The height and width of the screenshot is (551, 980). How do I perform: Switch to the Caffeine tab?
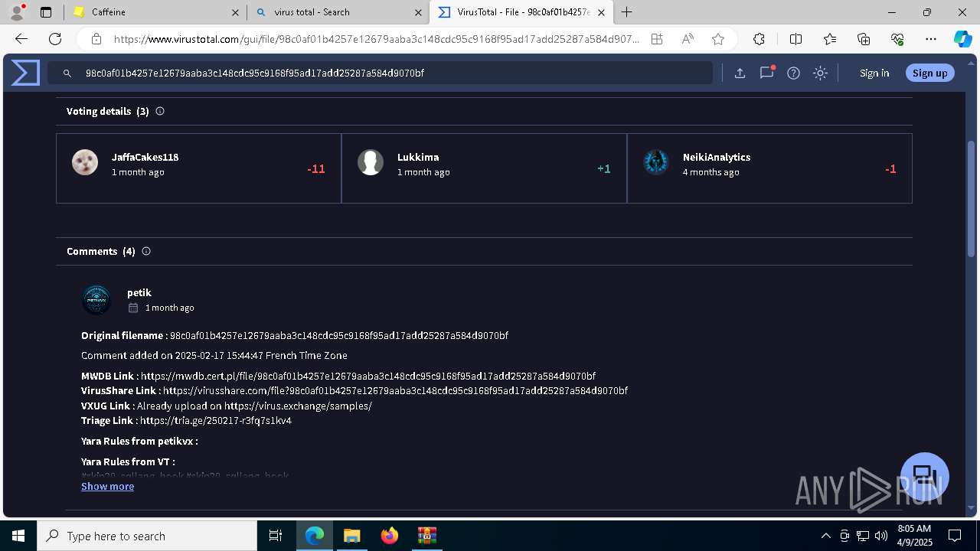coord(155,12)
